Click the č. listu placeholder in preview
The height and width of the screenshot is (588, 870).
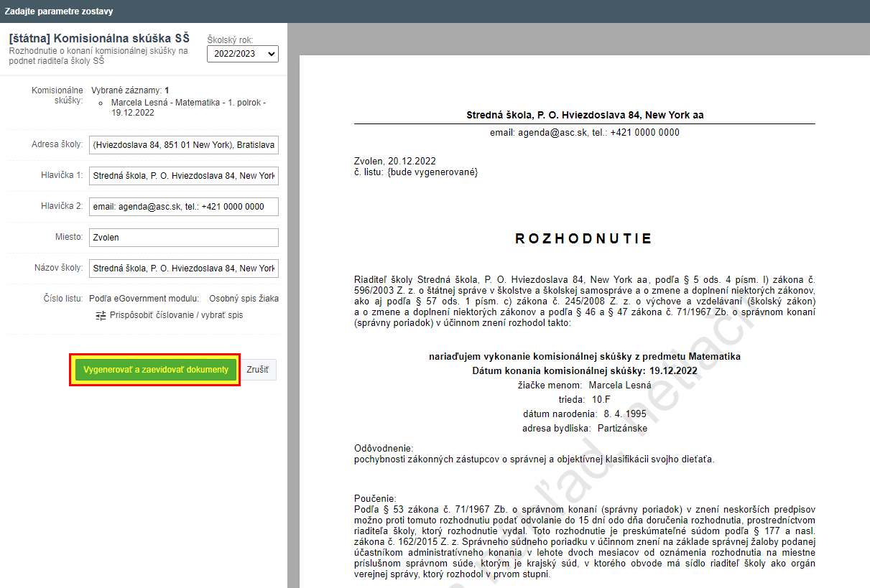pos(416,172)
